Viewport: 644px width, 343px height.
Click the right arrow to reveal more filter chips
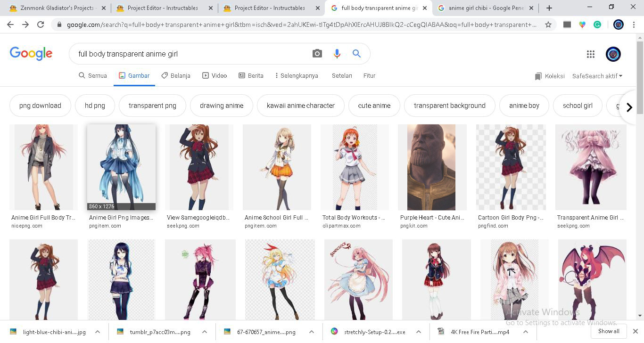coord(629,107)
